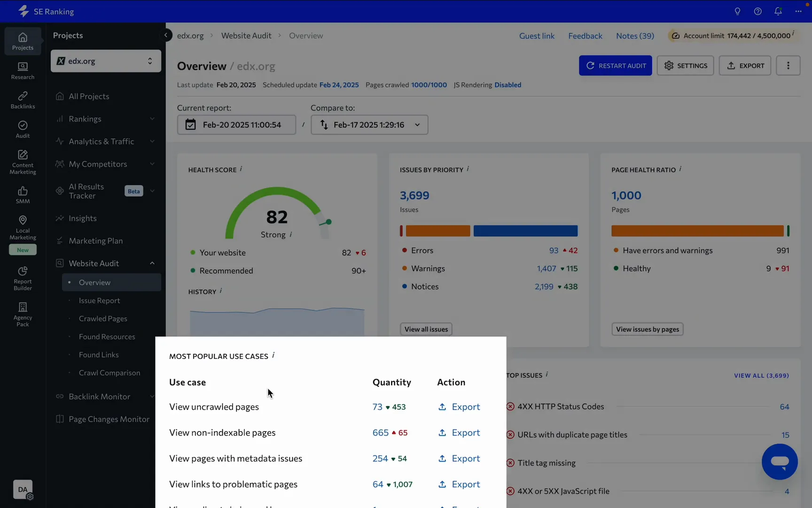Open the Local Marketing icon

pyautogui.click(x=23, y=227)
